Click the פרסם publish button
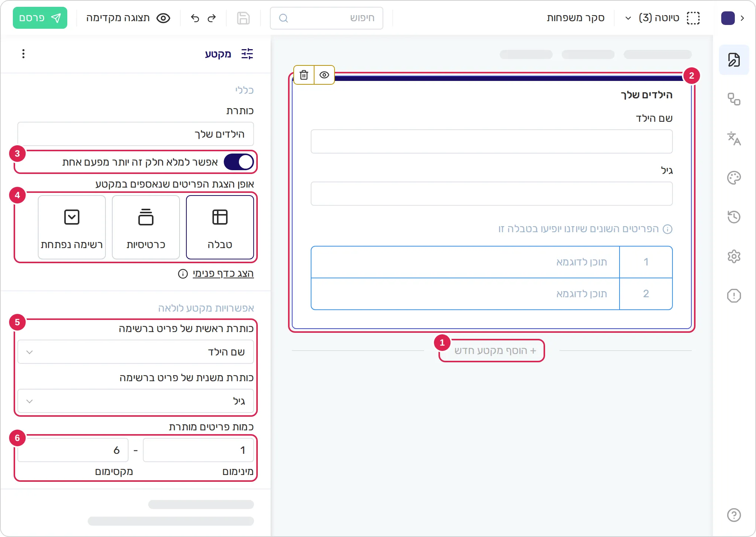 click(40, 18)
